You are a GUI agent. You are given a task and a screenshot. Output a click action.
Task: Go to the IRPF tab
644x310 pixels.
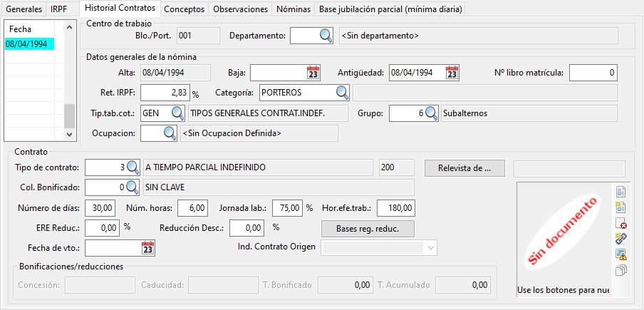[59, 9]
